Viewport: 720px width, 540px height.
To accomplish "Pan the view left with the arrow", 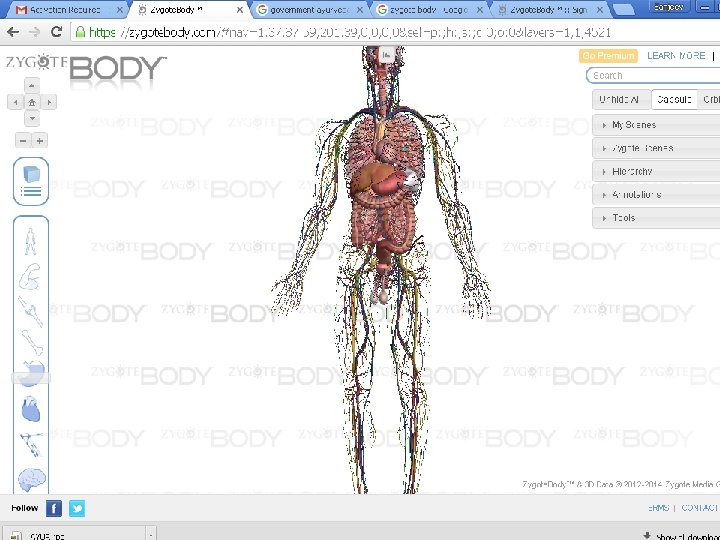I will (x=15, y=102).
